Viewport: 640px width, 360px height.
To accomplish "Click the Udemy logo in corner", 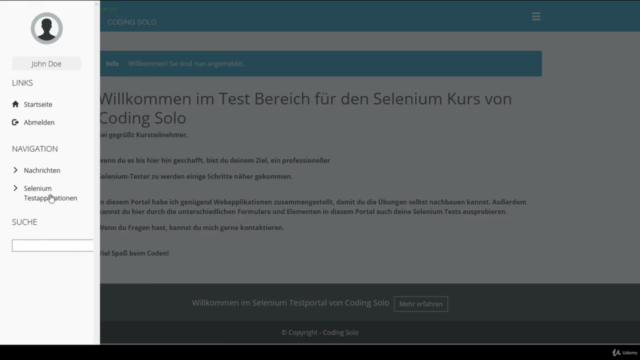I will pyautogui.click(x=624, y=353).
